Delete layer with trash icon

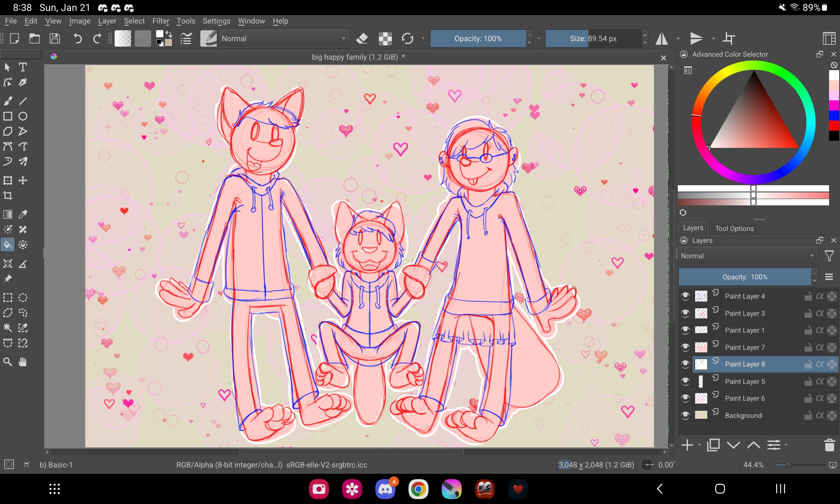coord(829,445)
